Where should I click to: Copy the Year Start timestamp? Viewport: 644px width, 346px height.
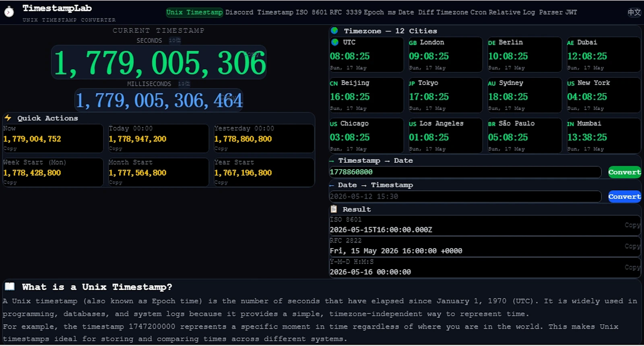[221, 182]
